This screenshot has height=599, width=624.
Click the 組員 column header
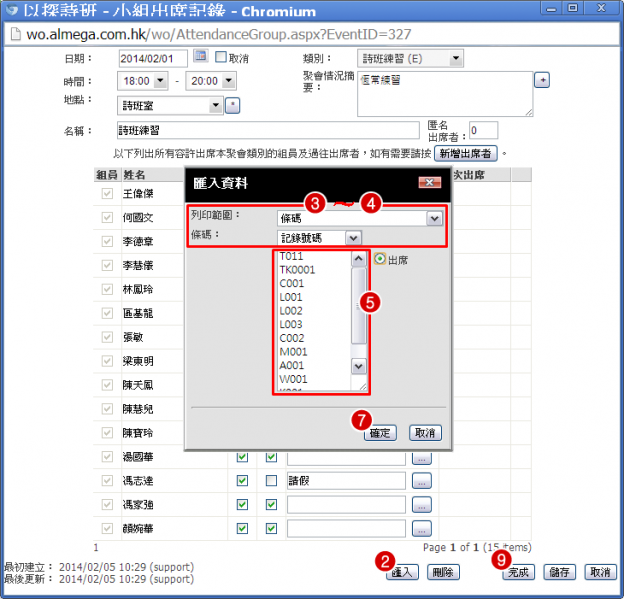pyautogui.click(x=107, y=174)
